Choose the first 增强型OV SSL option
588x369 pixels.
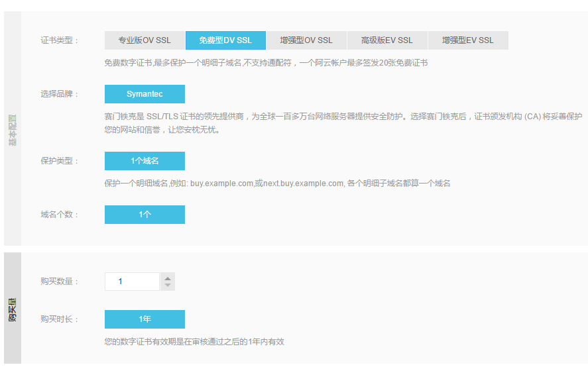click(x=306, y=40)
